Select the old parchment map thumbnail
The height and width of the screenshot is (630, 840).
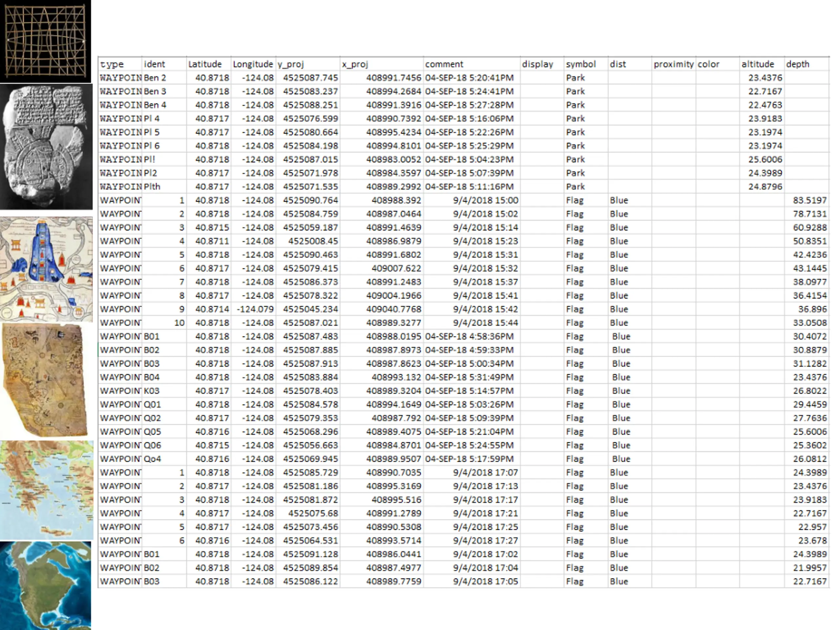[x=45, y=380]
